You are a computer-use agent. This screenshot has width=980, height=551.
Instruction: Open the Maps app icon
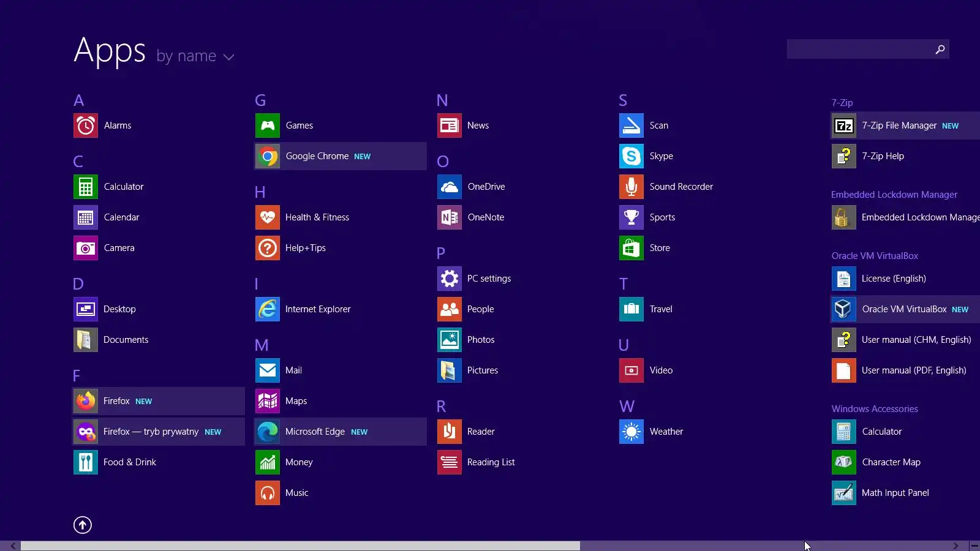(x=268, y=401)
